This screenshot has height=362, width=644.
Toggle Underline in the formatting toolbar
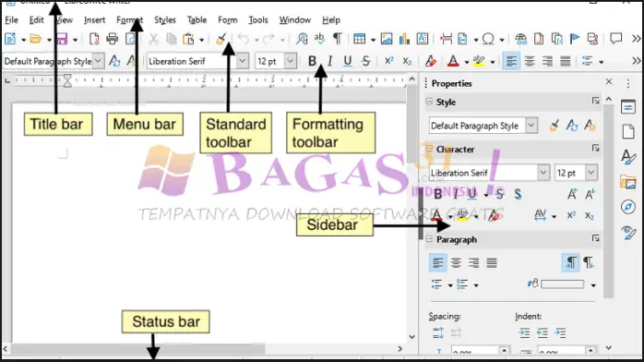[348, 61]
